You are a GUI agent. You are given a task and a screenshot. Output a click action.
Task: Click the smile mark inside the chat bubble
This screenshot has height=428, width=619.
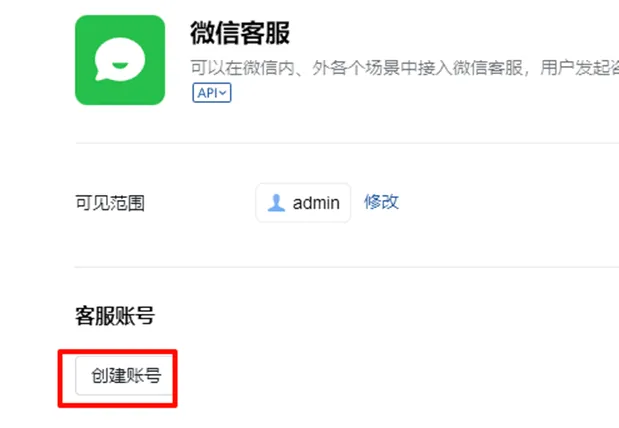[x=120, y=65]
